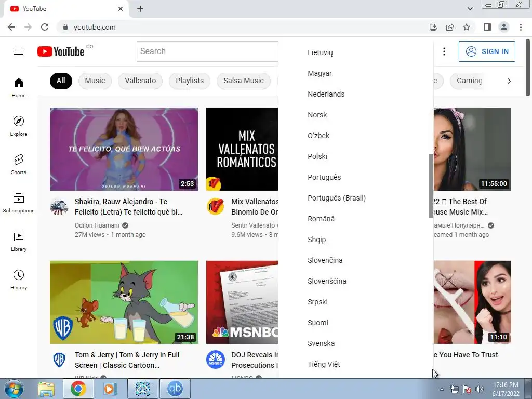The image size is (532, 399).
Task: Open Explore in the sidebar
Action: [19, 126]
